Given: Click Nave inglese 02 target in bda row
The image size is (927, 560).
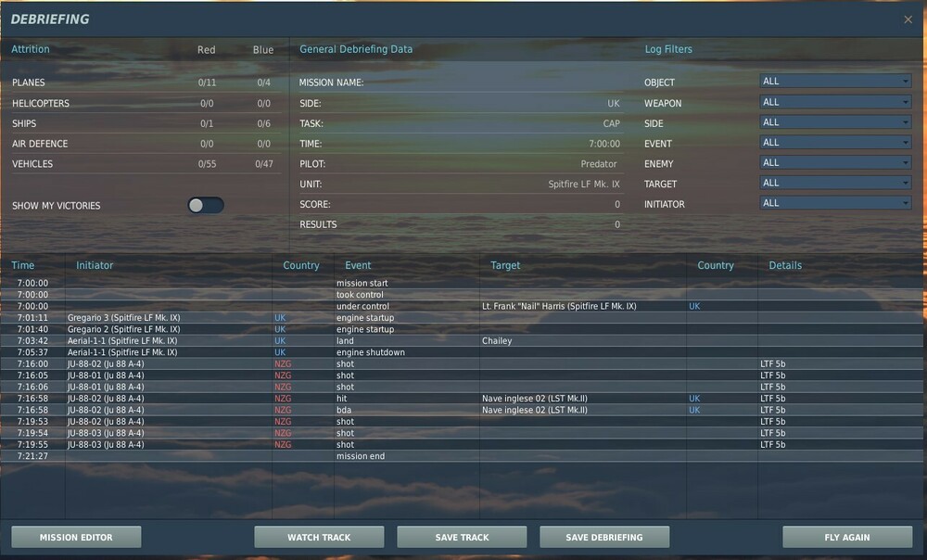Looking at the screenshot, I should click(x=535, y=410).
